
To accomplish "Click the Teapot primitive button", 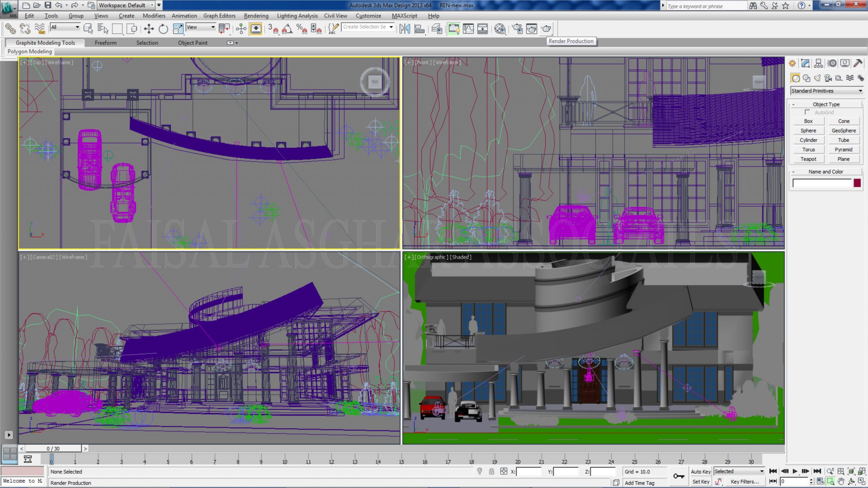I will pos(809,159).
